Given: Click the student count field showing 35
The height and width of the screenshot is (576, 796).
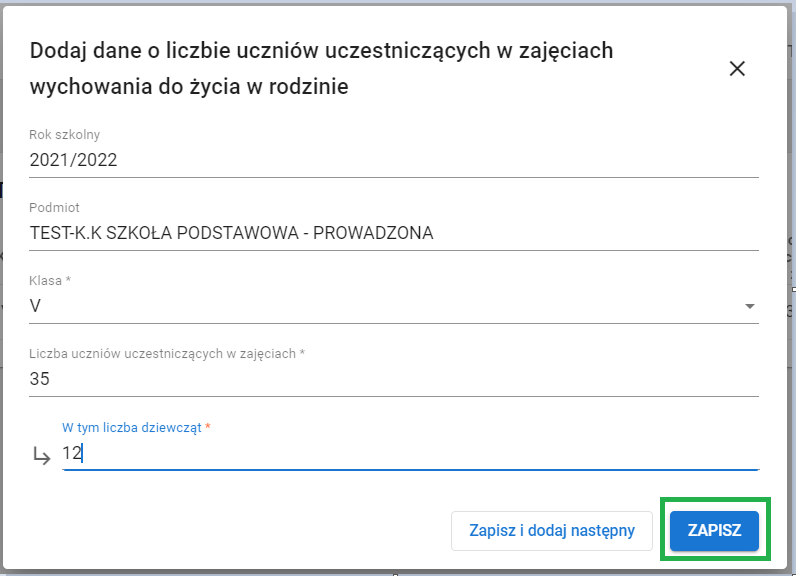Looking at the screenshot, I should pyautogui.click(x=393, y=379).
